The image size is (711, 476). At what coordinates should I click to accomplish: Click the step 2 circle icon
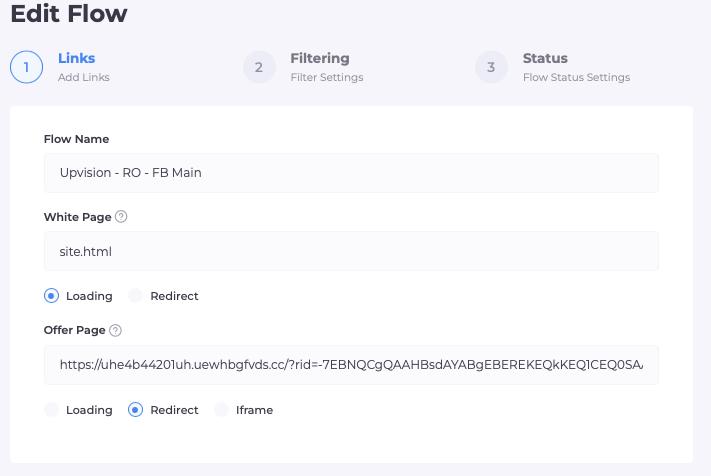click(259, 67)
